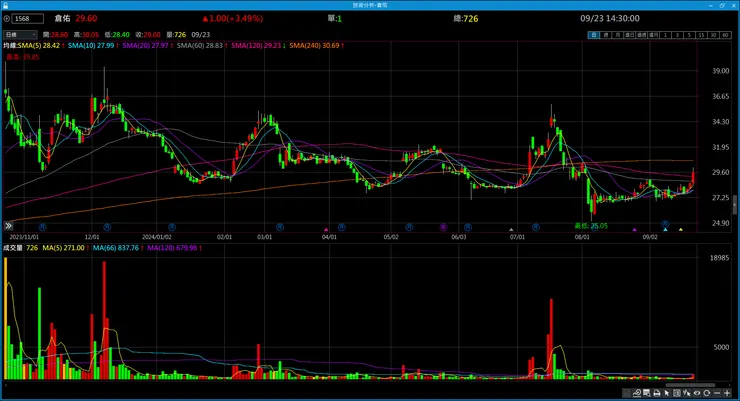Click the SMA(60) 28.83 legend label
The image size is (740, 401).
200,45
